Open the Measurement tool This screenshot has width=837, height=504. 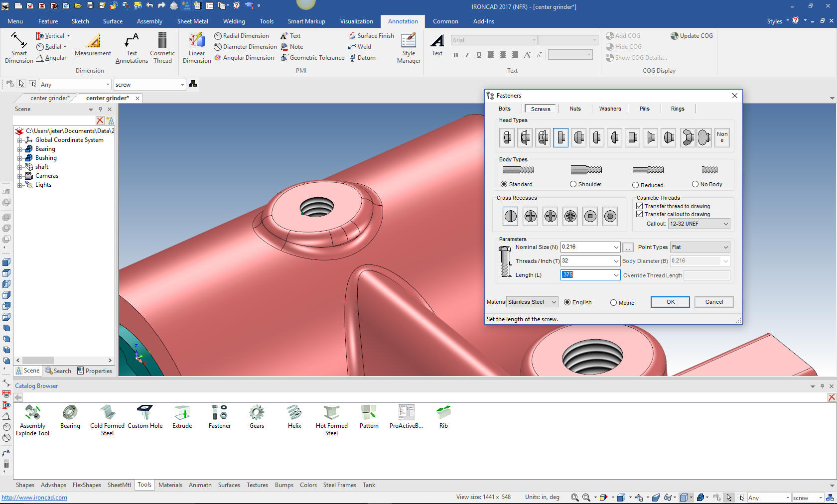point(93,45)
